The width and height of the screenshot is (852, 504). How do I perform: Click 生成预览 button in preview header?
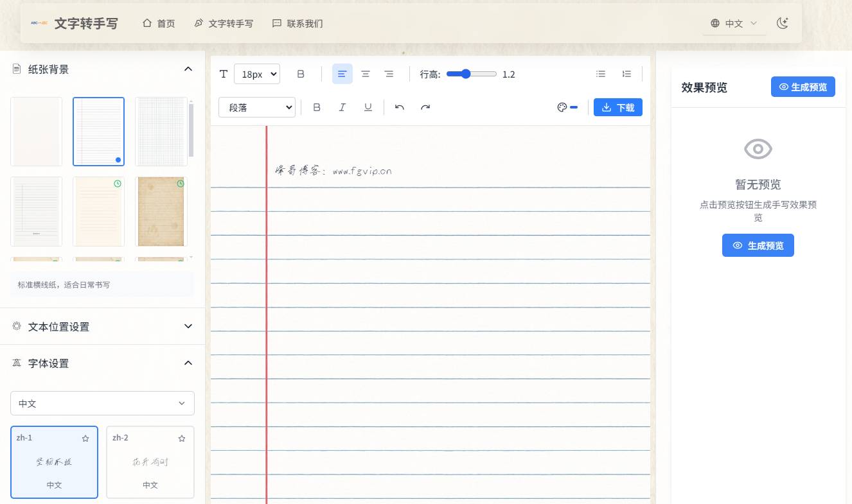pyautogui.click(x=803, y=87)
